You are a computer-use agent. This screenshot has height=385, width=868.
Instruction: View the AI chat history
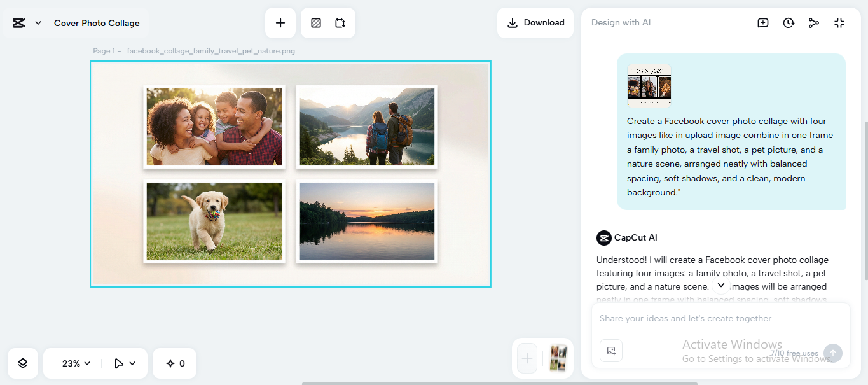(x=789, y=22)
